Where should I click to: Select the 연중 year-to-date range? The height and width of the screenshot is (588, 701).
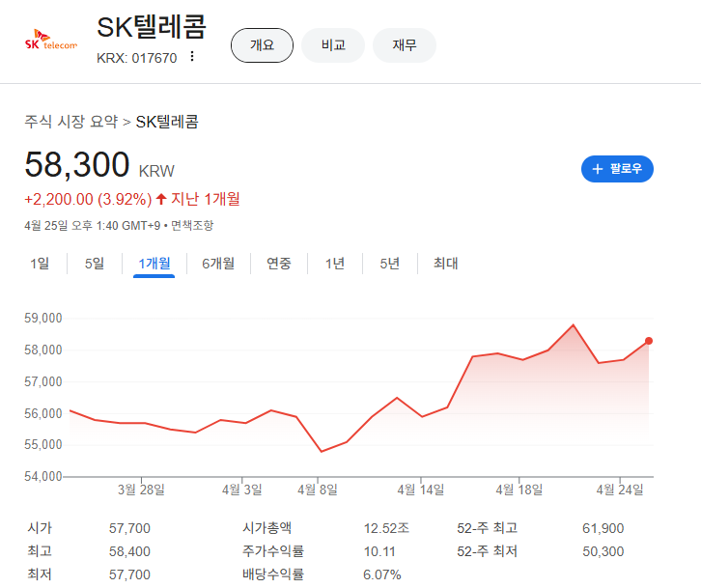pyautogui.click(x=278, y=264)
